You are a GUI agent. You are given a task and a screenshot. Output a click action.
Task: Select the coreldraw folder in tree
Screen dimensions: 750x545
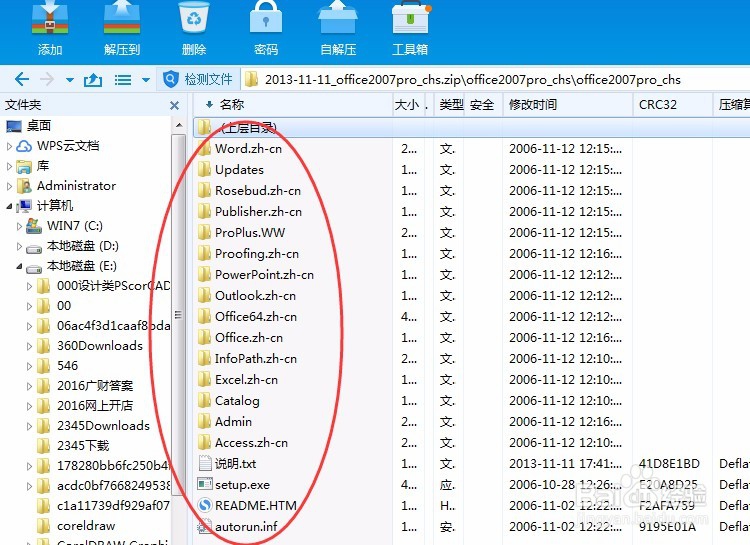click(86, 525)
